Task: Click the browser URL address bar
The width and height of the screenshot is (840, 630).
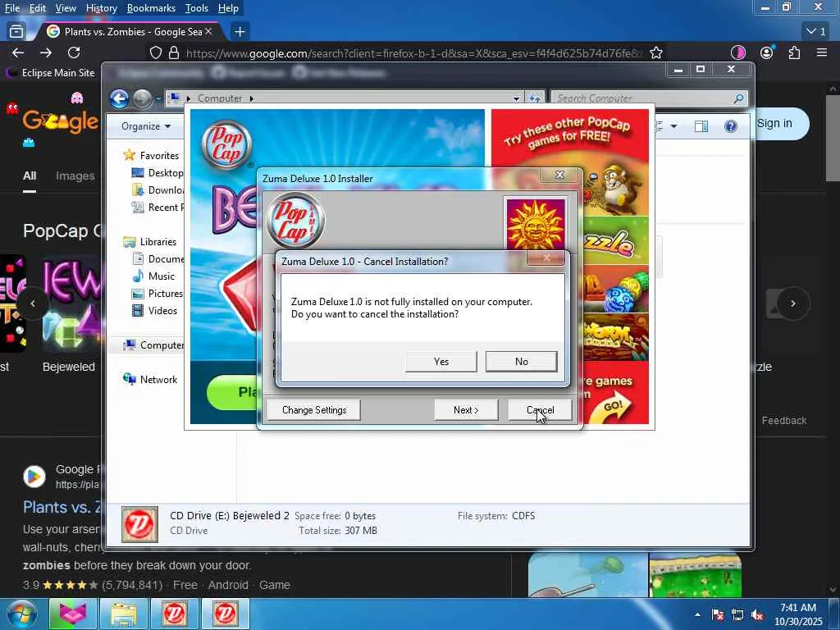Action: (x=412, y=53)
